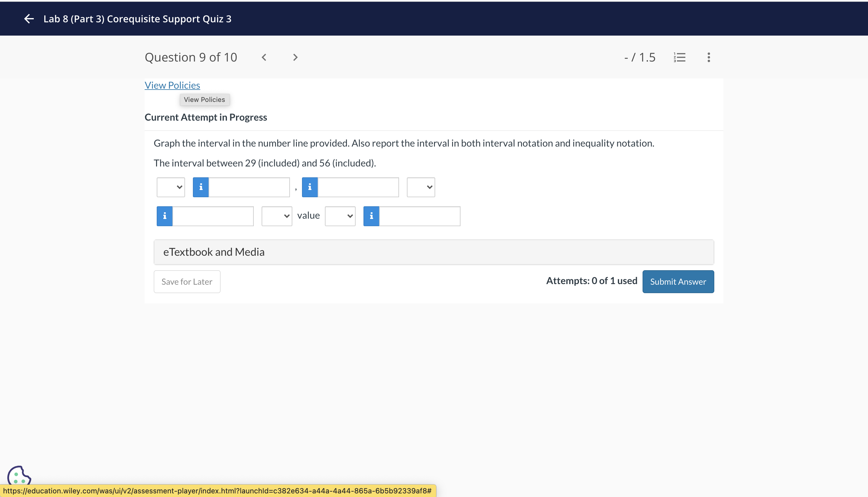Click the back arrow in header

29,19
